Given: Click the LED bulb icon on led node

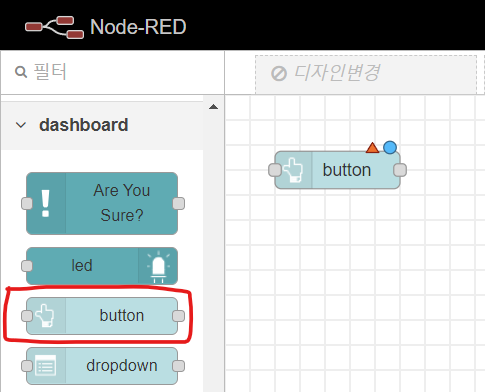Looking at the screenshot, I should (158, 267).
